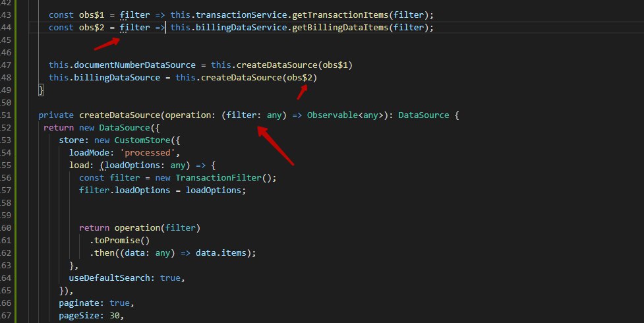This screenshot has height=323, width=644.
Task: Click the 'CustomStore' class name
Action: point(142,140)
